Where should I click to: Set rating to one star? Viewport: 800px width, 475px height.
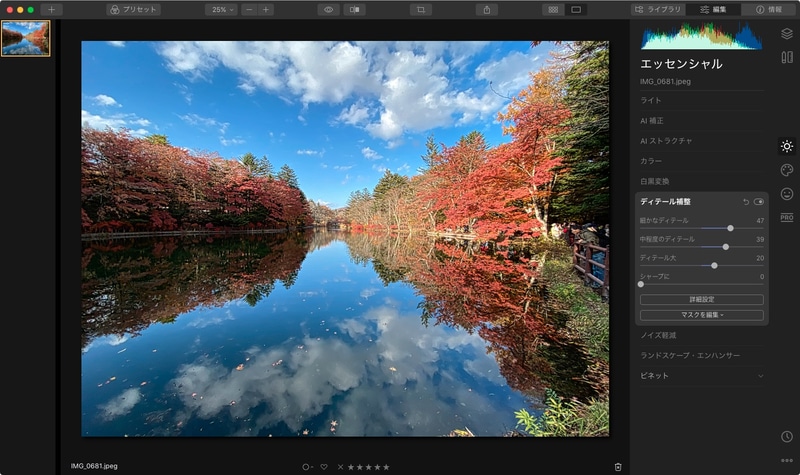[x=351, y=467]
